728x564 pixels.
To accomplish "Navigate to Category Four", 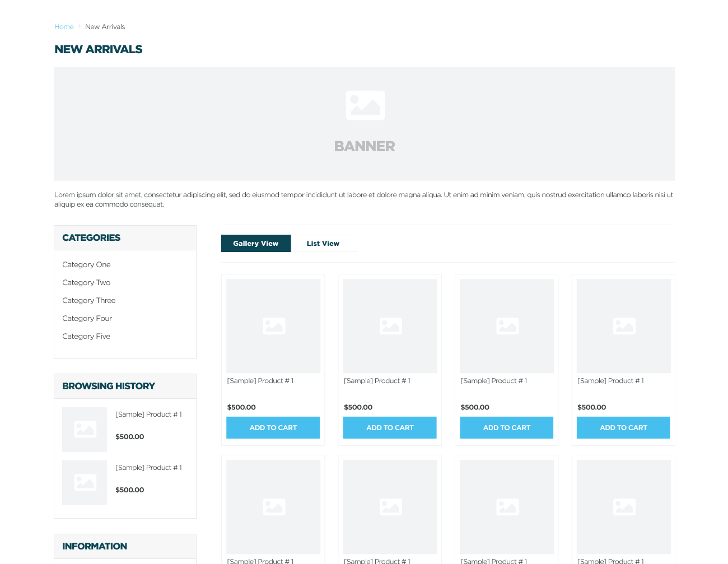I will click(x=87, y=319).
